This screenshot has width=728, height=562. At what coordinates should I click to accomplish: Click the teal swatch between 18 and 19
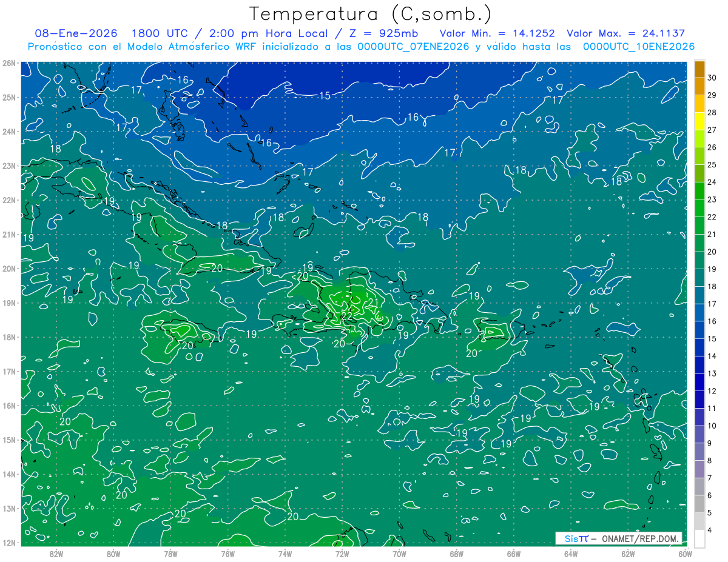pos(699,278)
